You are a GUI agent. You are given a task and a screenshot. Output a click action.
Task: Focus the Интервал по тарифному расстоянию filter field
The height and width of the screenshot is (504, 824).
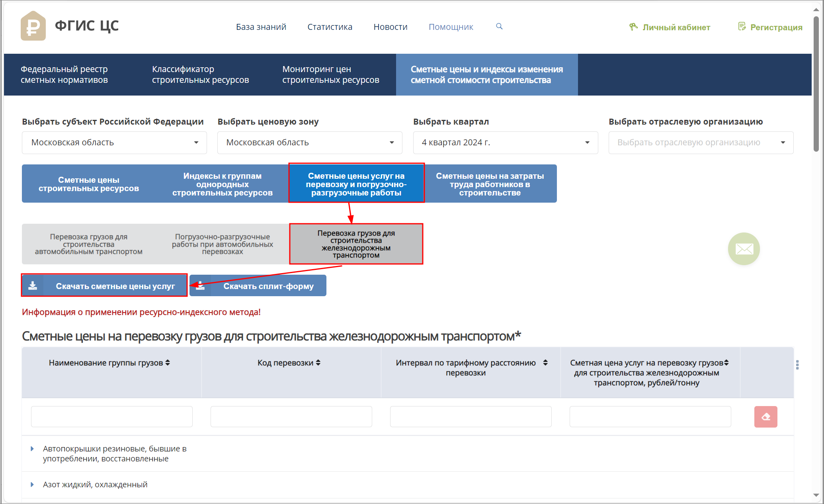[x=471, y=416]
